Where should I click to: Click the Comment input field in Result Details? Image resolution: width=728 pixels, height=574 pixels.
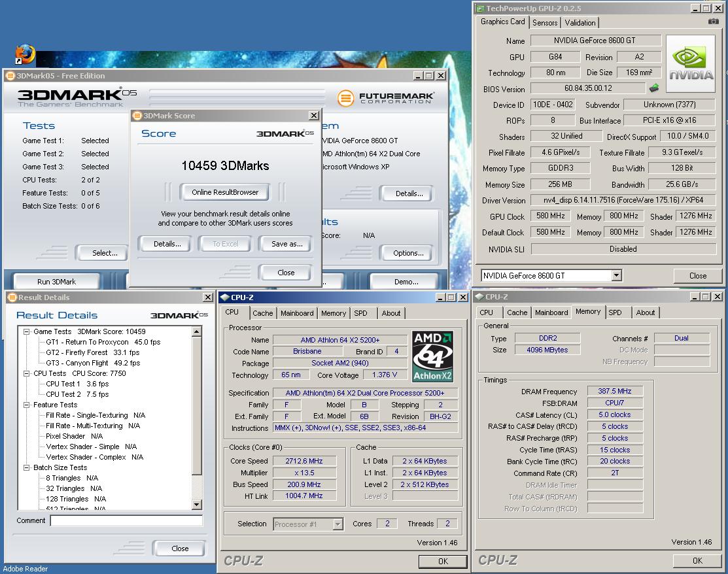[x=126, y=520]
